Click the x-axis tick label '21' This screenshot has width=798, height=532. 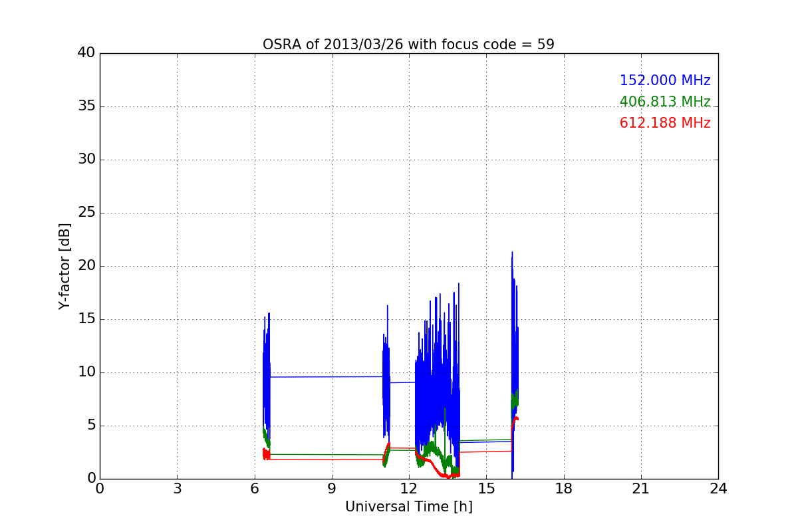click(x=641, y=489)
